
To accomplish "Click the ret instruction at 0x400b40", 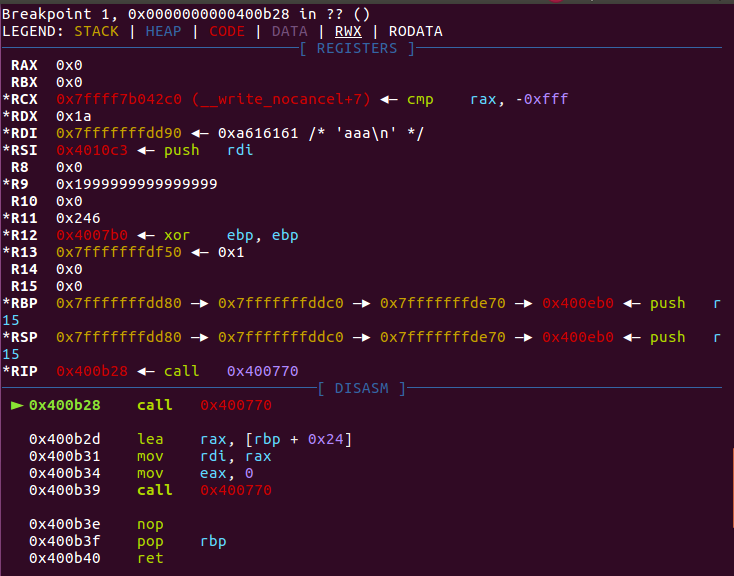I will (150, 558).
